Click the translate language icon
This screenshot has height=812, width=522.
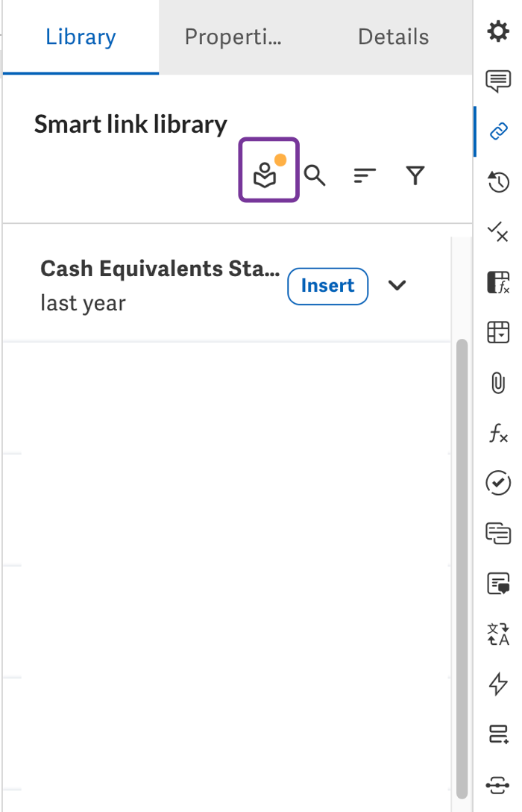[x=497, y=634]
